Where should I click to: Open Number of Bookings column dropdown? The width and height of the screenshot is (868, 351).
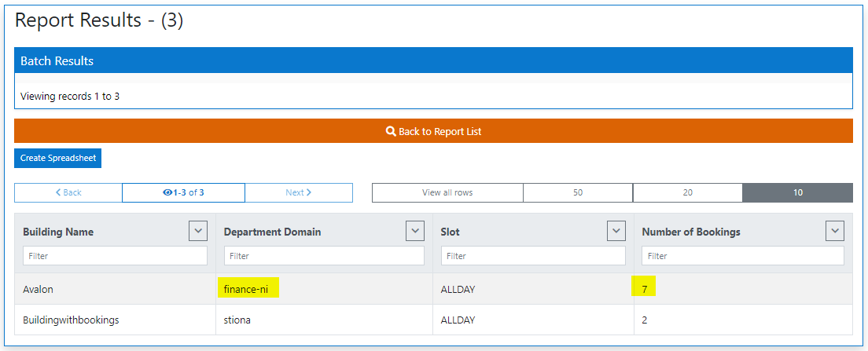coord(835,231)
